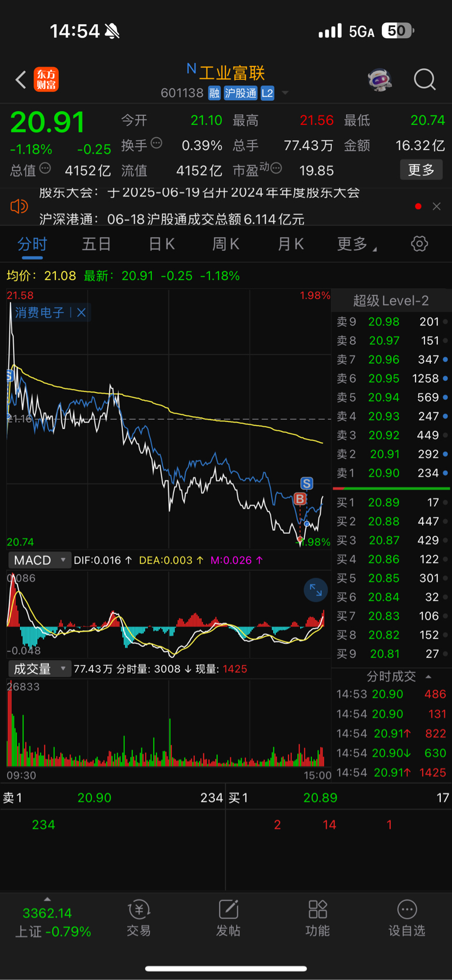Open the 功能 features icon
The image size is (452, 980).
[x=318, y=918]
